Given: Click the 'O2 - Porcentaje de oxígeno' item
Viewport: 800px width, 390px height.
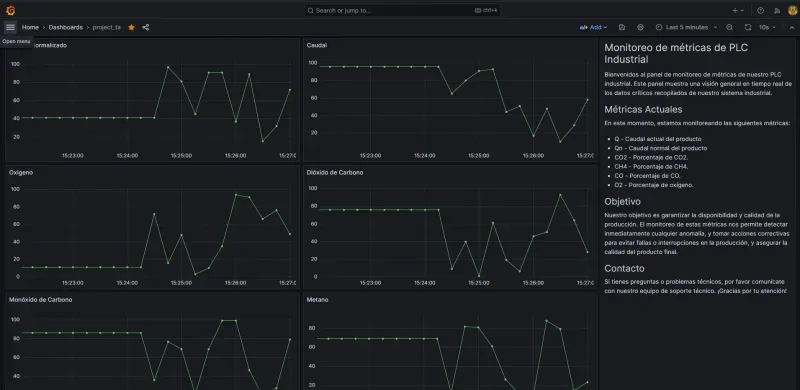Looking at the screenshot, I should click(x=654, y=185).
